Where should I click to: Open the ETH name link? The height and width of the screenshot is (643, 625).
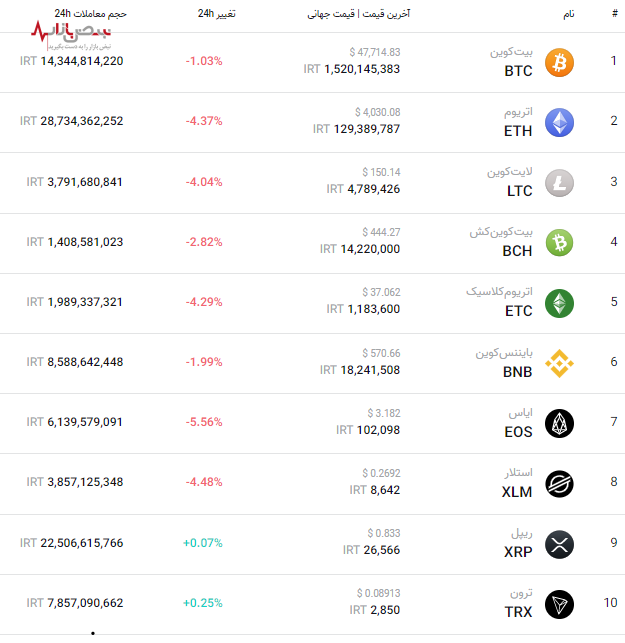tap(518, 131)
